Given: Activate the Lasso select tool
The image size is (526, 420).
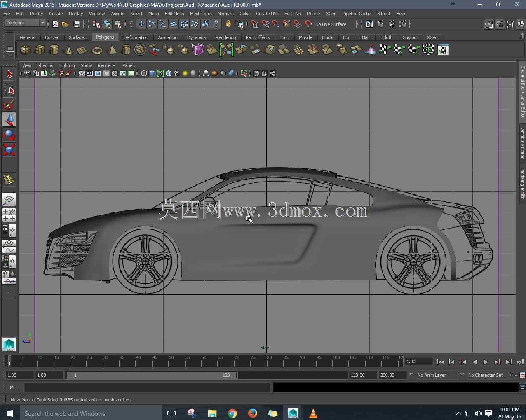Looking at the screenshot, I should [9, 89].
